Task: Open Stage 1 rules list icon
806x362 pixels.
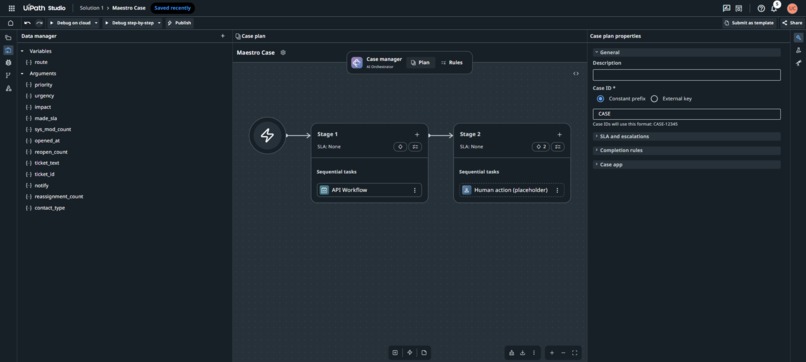Action: [415, 147]
